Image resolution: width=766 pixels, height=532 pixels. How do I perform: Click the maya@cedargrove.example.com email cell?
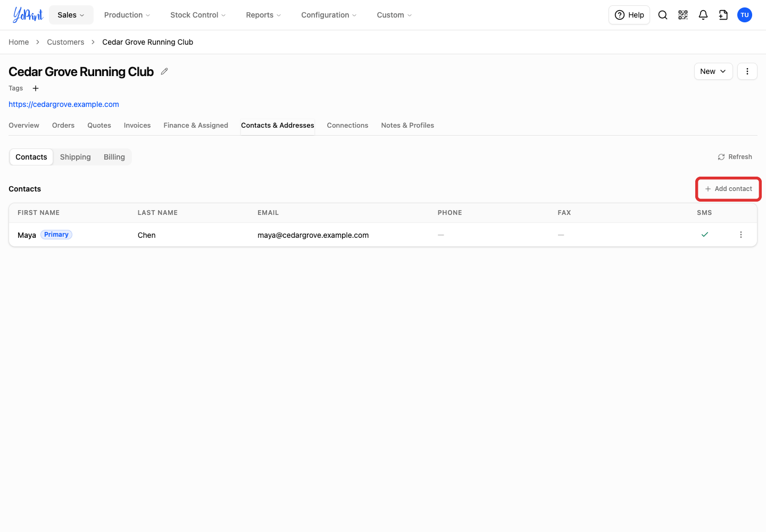313,235
